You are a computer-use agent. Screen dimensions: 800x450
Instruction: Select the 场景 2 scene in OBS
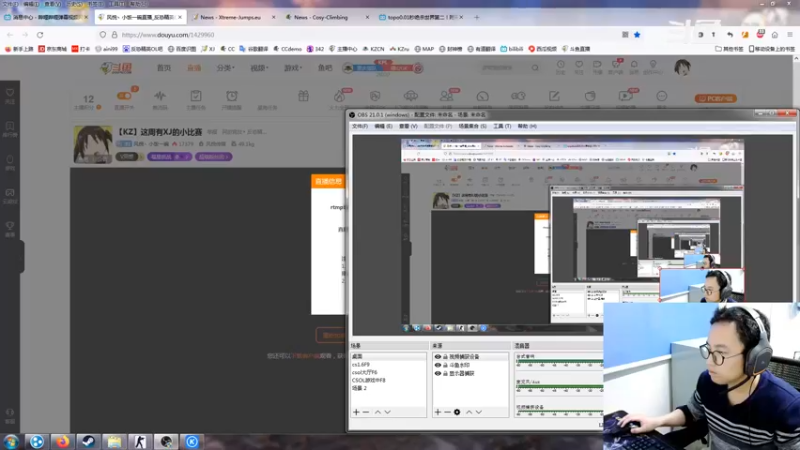point(388,388)
